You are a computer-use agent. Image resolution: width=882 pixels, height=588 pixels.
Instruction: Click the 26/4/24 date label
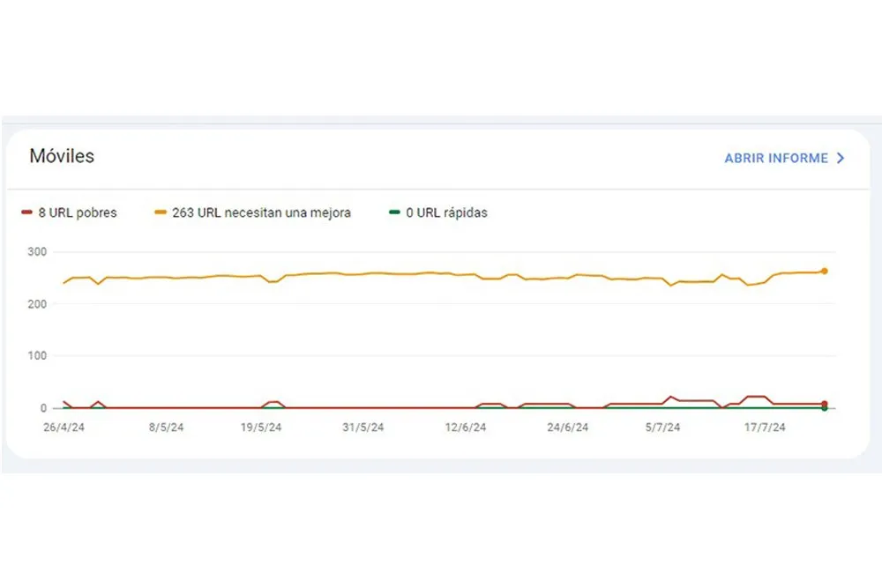[64, 428]
